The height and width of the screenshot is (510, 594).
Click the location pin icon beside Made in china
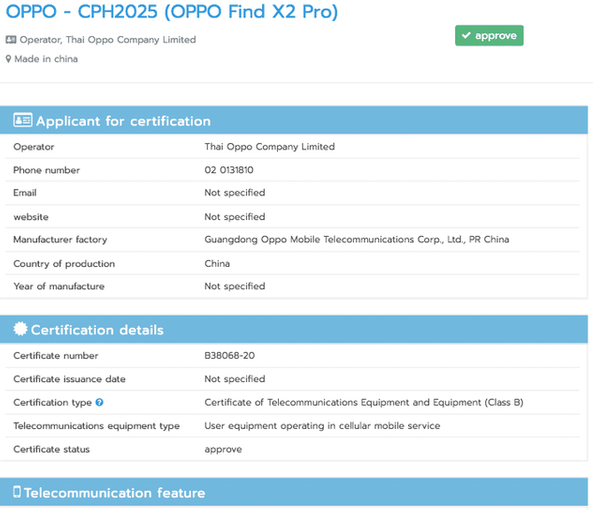(8, 59)
